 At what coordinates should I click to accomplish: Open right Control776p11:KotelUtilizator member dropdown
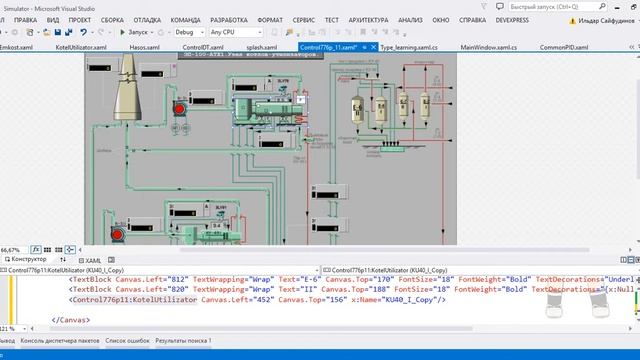480,270
